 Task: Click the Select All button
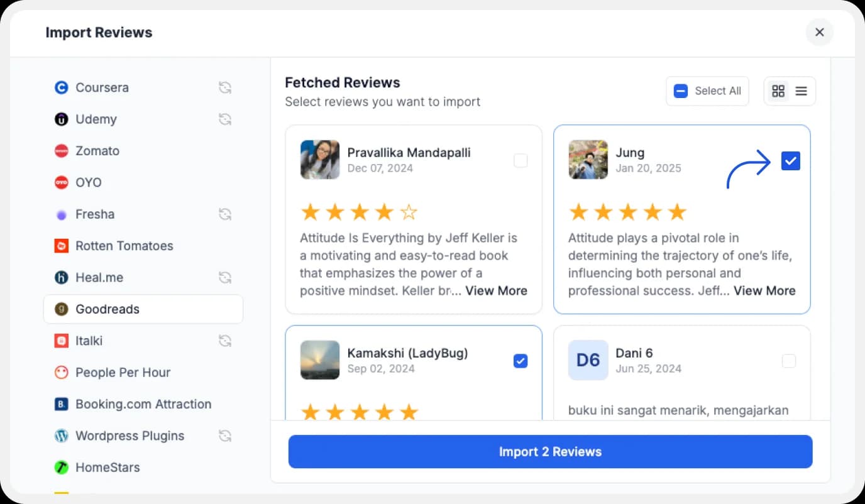coord(707,91)
